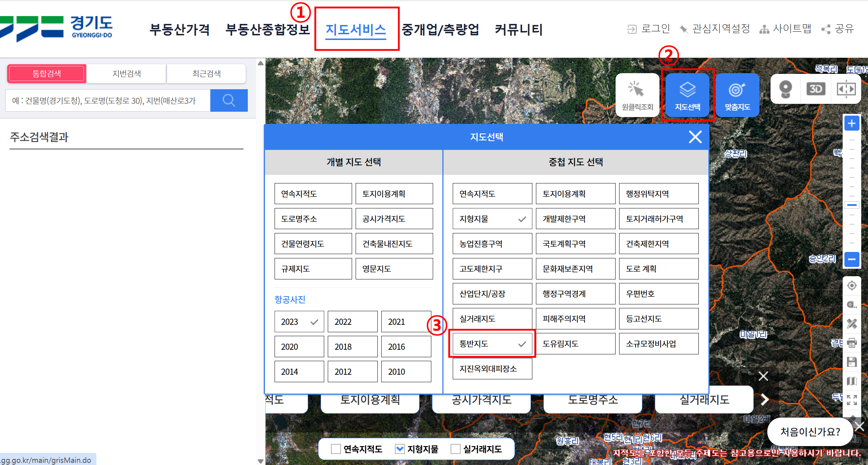Open the road view pin tool
868x465 pixels.
(x=785, y=89)
